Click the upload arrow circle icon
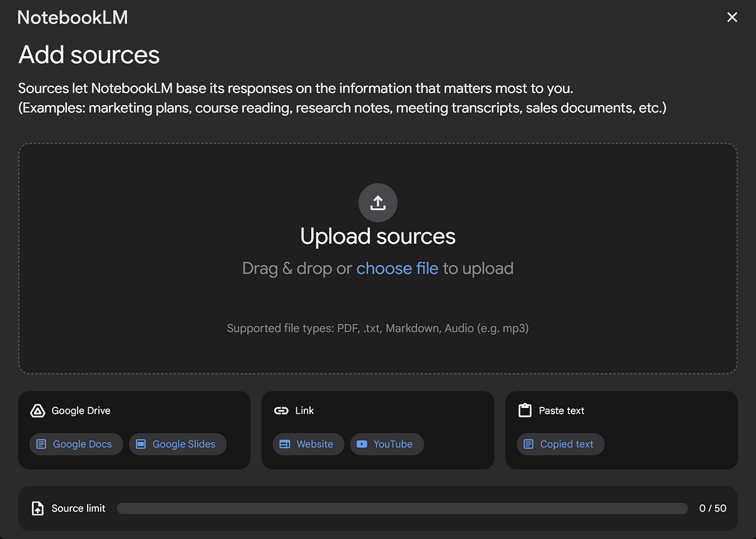The height and width of the screenshot is (539, 756). point(377,203)
